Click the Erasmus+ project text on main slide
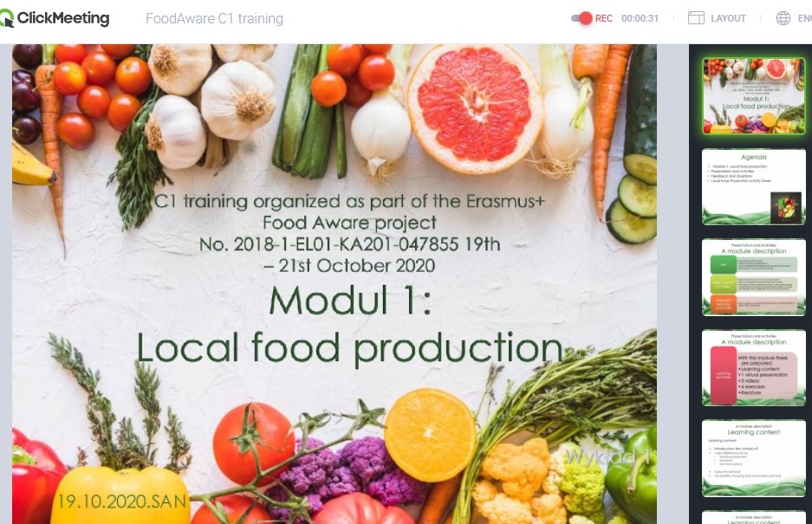This screenshot has height=524, width=812. [349, 233]
